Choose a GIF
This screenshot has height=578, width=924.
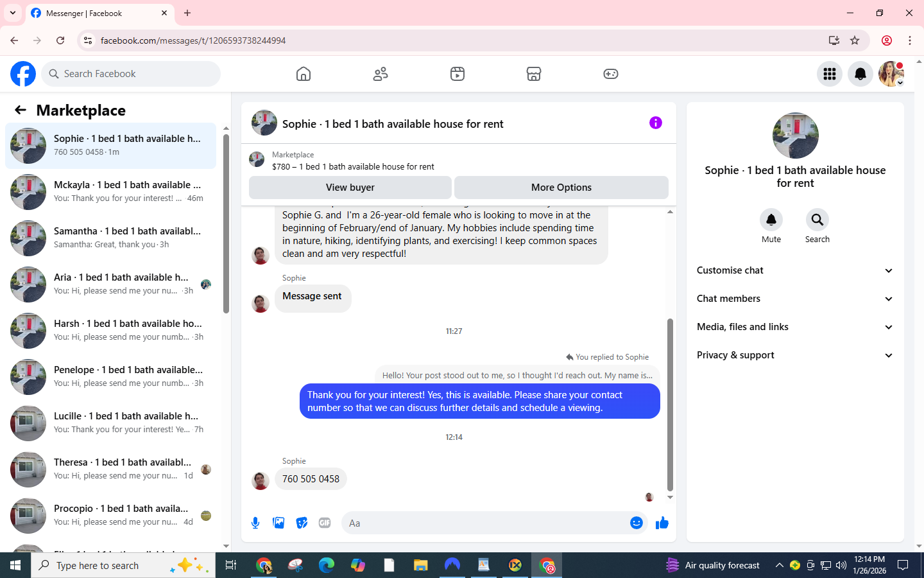click(325, 523)
